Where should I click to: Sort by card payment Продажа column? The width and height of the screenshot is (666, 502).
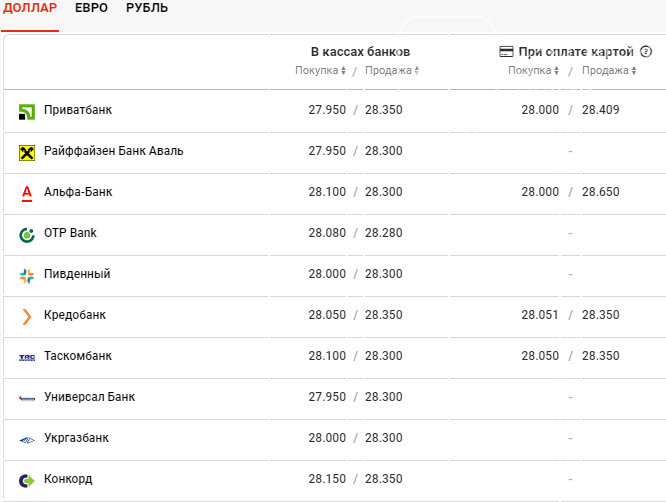pos(608,71)
